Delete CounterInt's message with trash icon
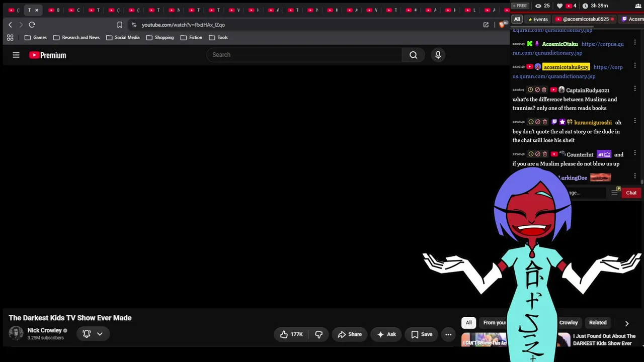Viewport: 644px width, 362px height. [545, 154]
